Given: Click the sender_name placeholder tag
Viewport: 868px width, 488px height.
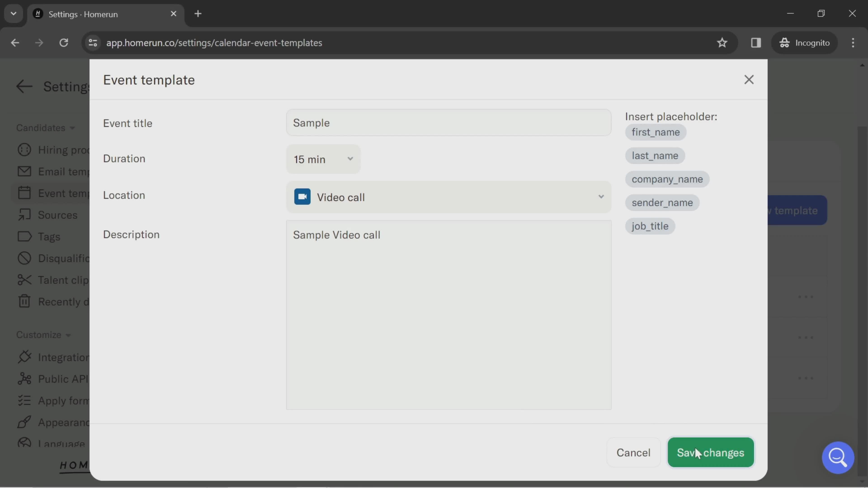Looking at the screenshot, I should tap(662, 202).
